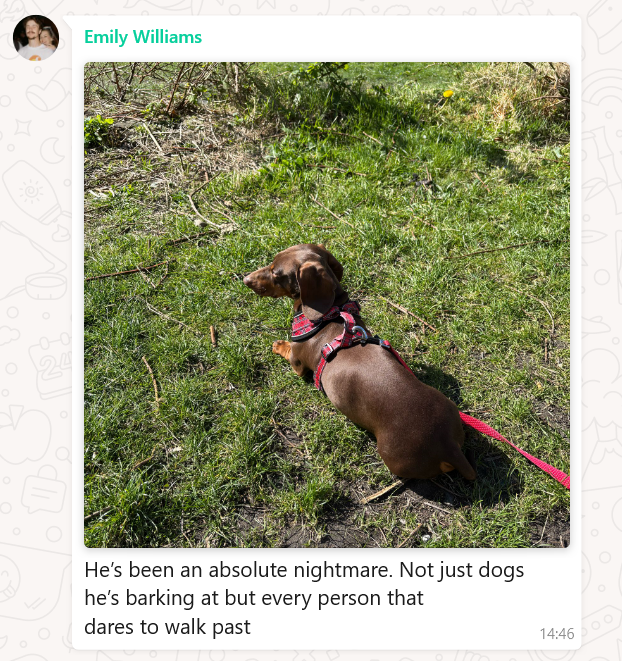Click the word "nightmare" in the message
Image resolution: width=622 pixels, height=661 pixels.
coord(343,570)
